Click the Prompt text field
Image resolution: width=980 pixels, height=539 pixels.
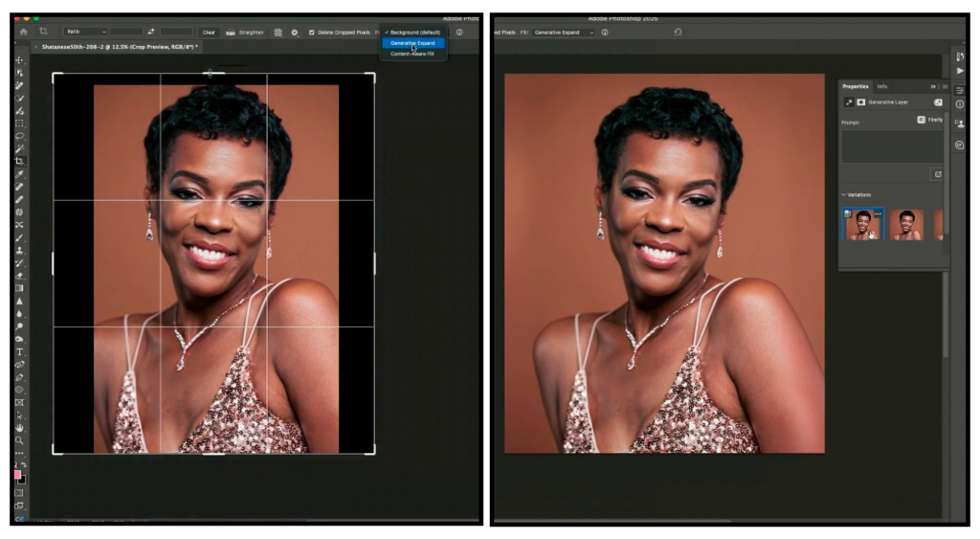[x=891, y=146]
